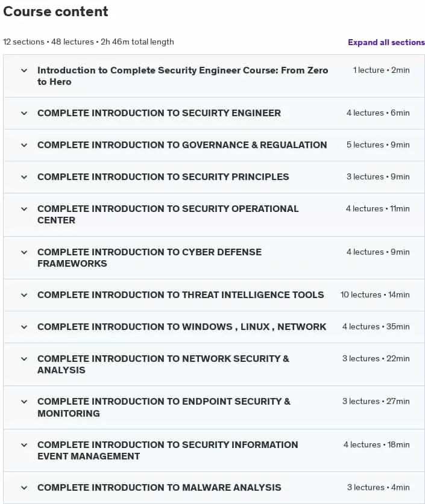Viewport: 425px width, 504px height.
Task: Open chevron for SECURITY INFORMATION EVENT MANAGEMENT
Action: tap(24, 445)
